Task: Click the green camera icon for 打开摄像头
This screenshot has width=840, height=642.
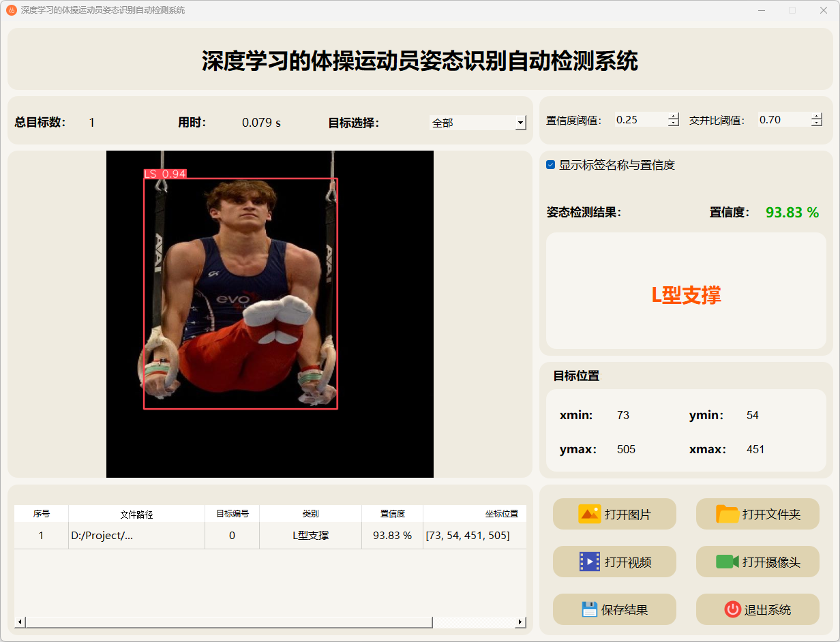Action: click(727, 562)
